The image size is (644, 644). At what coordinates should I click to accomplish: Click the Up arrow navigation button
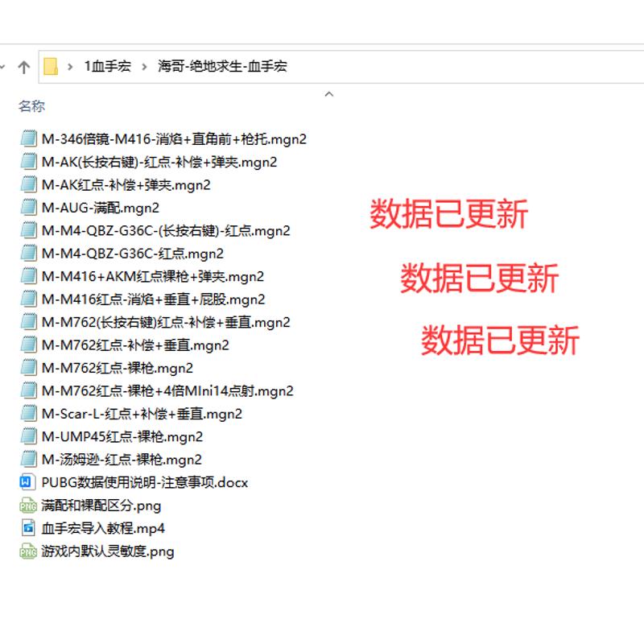click(x=24, y=67)
